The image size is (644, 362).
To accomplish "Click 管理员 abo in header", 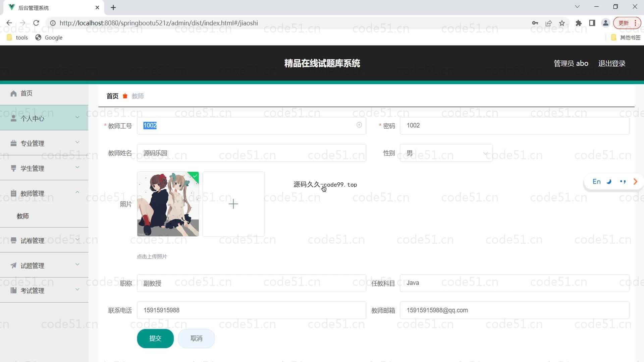I will pos(571,63).
